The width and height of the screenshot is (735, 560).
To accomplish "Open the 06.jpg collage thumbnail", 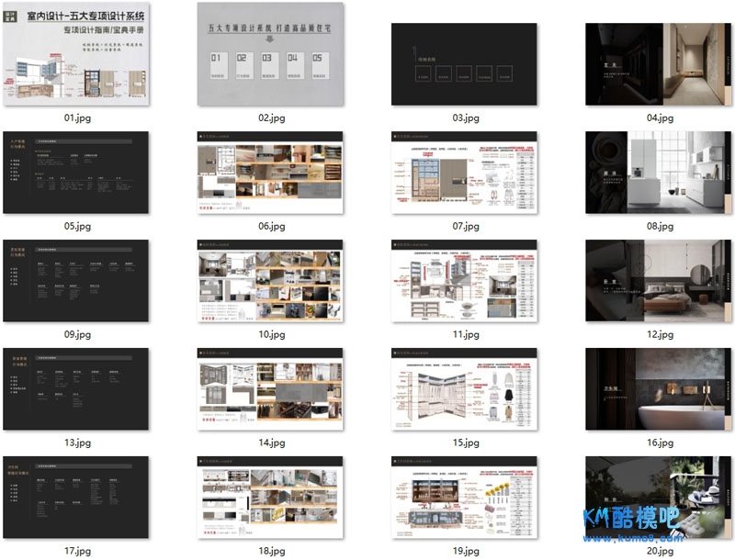I will point(271,174).
